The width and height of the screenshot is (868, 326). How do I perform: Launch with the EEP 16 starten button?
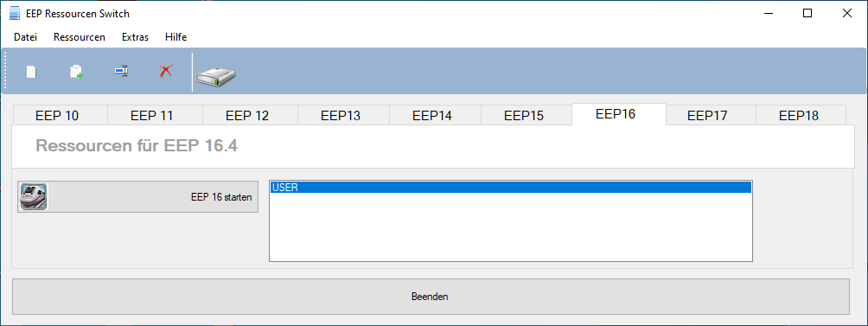(x=137, y=196)
